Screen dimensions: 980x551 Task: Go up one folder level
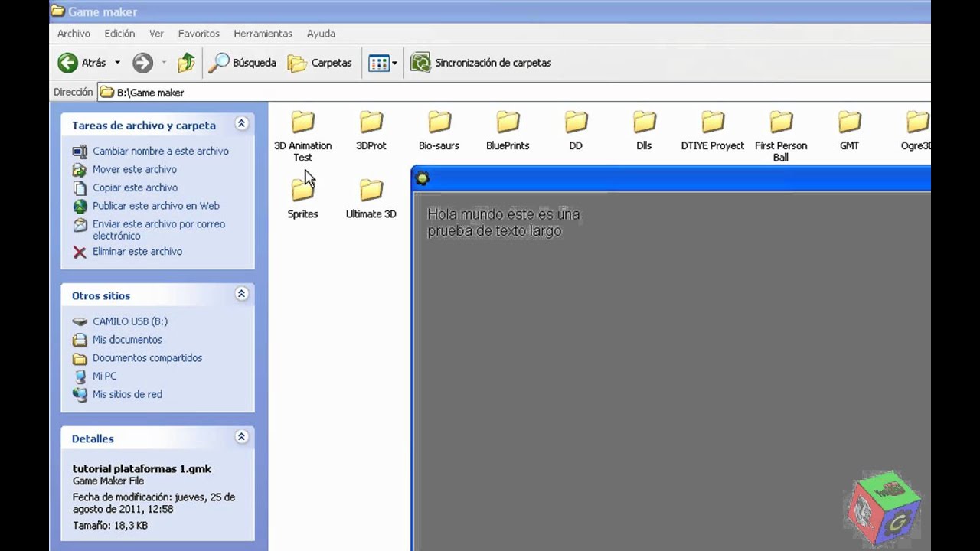[x=186, y=63]
